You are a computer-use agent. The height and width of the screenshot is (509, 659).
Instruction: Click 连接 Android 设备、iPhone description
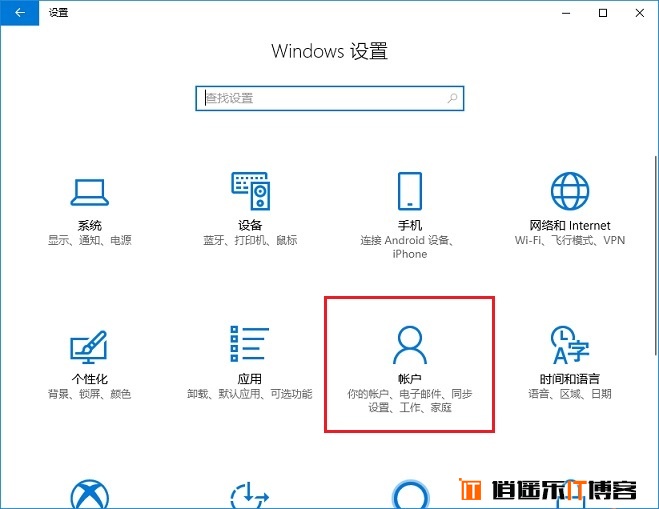pos(407,247)
